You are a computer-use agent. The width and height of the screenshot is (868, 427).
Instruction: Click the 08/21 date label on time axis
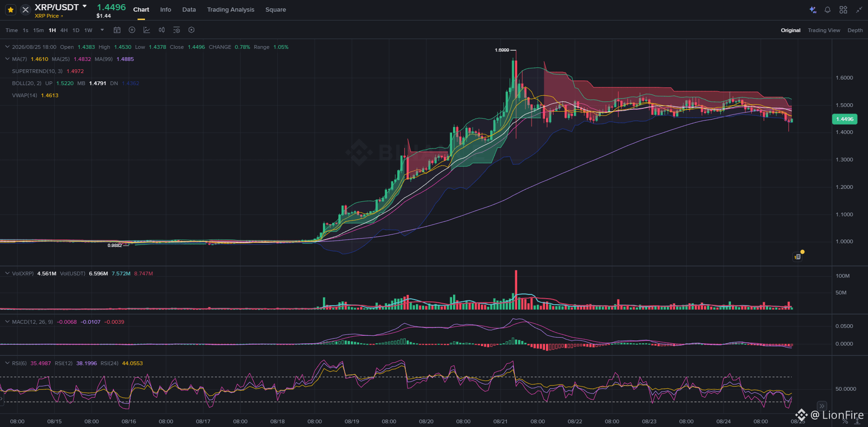click(500, 421)
